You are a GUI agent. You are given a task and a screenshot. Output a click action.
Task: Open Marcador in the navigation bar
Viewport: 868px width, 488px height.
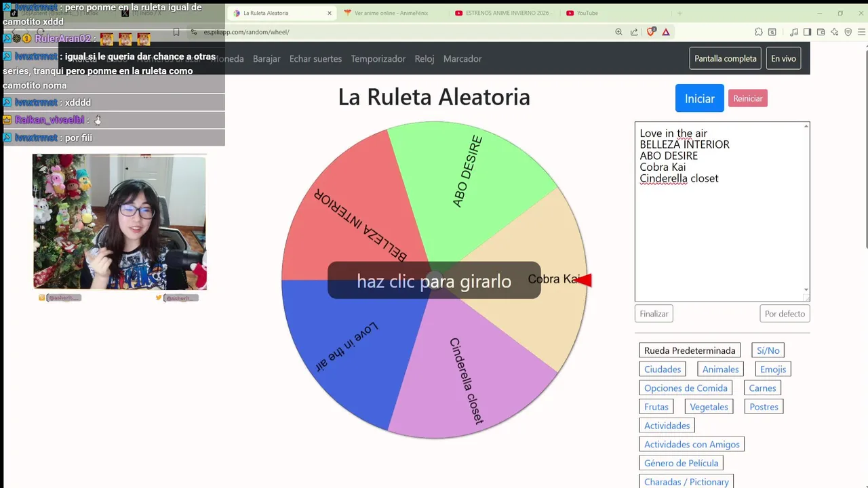tap(462, 59)
